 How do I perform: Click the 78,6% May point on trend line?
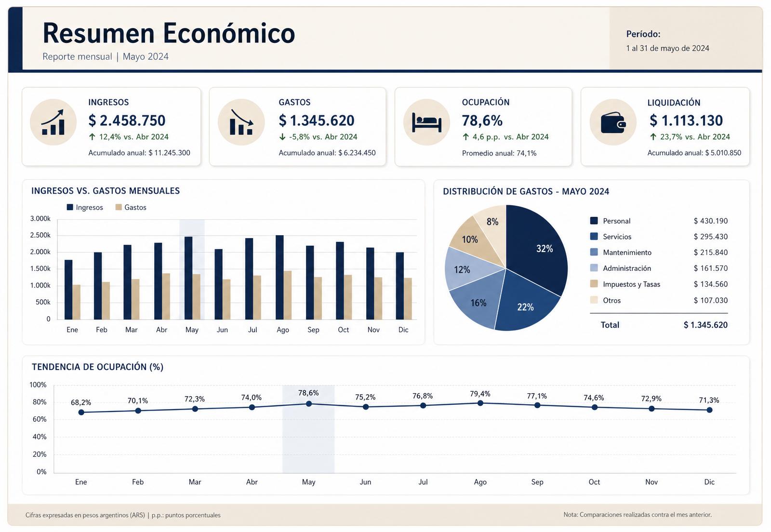309,404
